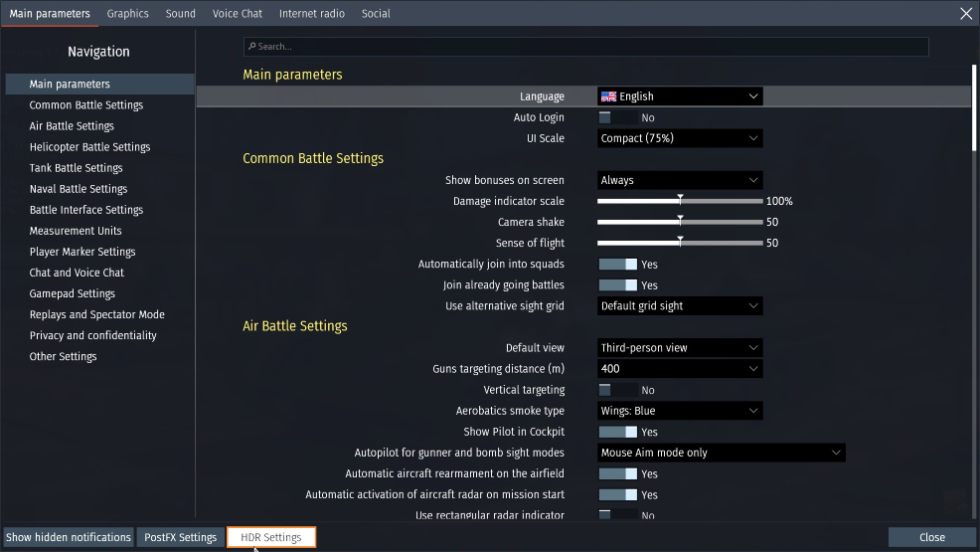Adjust the Camera shake slider

(680, 222)
